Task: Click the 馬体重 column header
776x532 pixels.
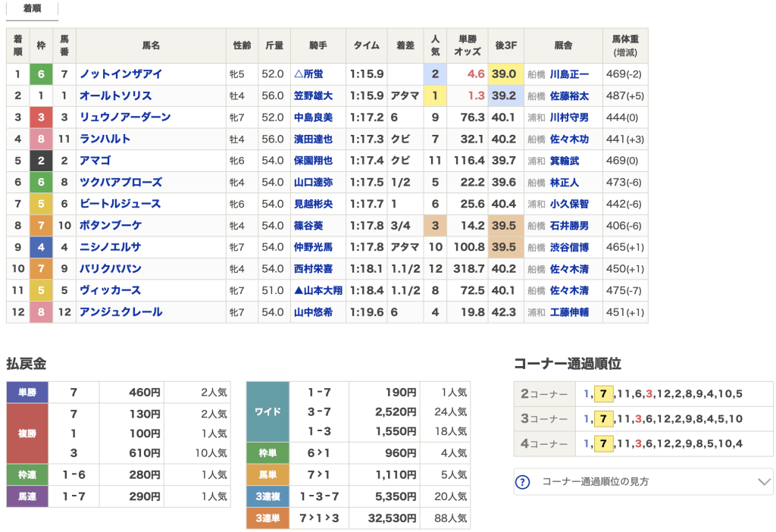Action: click(625, 45)
